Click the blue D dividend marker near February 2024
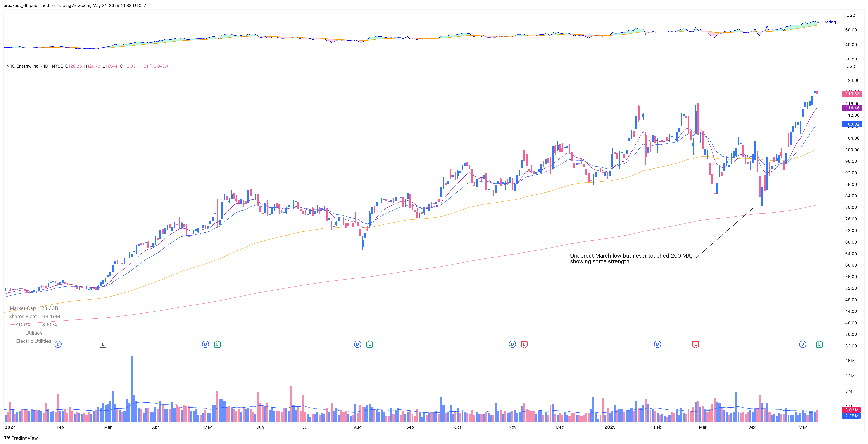The height and width of the screenshot is (444, 868). [58, 344]
